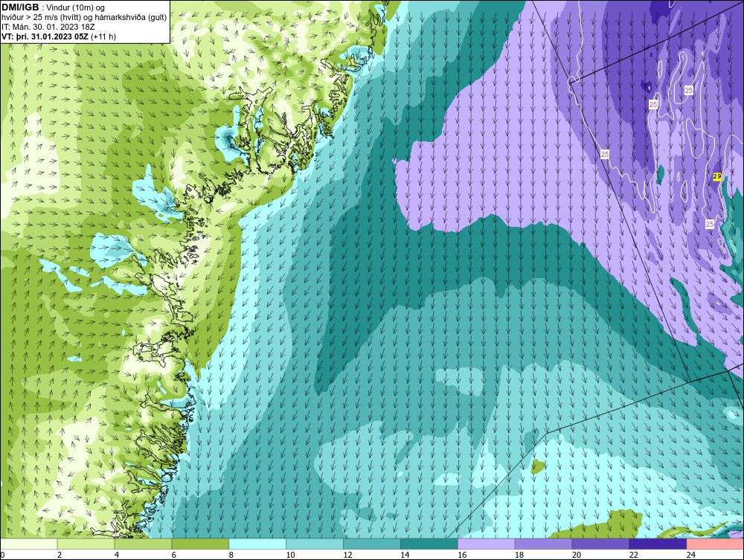The width and height of the screenshot is (744, 560).
Task: Click the 12–14 m/s teal legend swatch
Action: pyautogui.click(x=372, y=544)
